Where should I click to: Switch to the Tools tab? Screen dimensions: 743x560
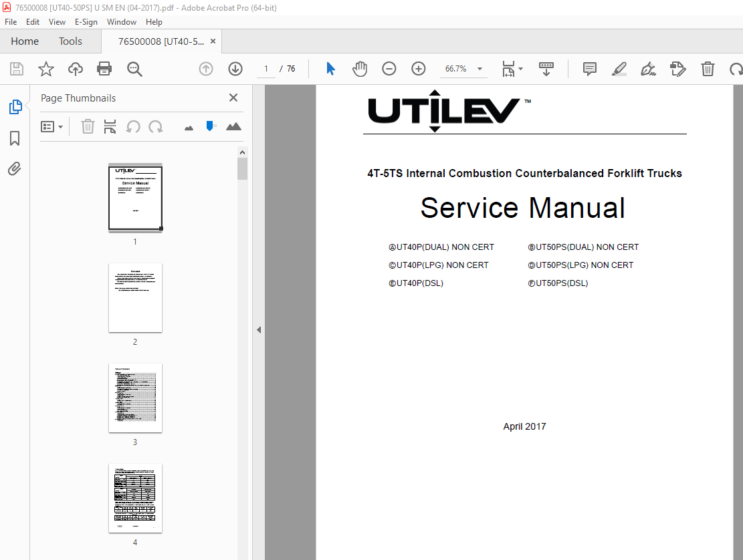pyautogui.click(x=70, y=41)
